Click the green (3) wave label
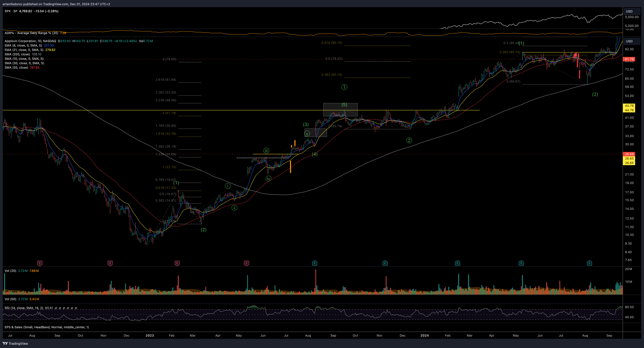This screenshot has height=348, width=644. (306, 124)
